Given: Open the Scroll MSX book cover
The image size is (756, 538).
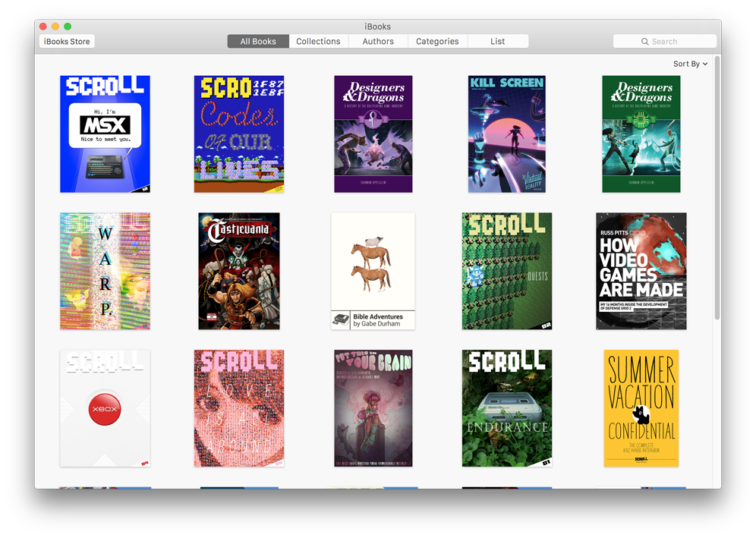Looking at the screenshot, I should pyautogui.click(x=105, y=134).
